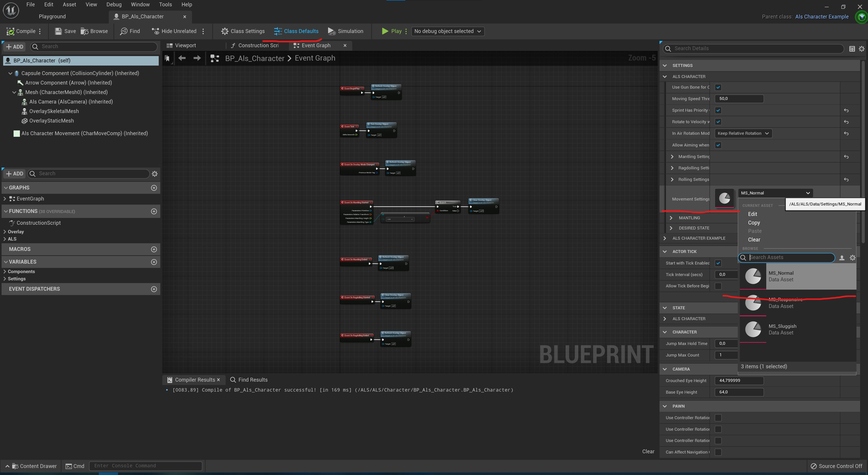Expand the Mantling Settings section
The image size is (868, 475).
pos(672,157)
